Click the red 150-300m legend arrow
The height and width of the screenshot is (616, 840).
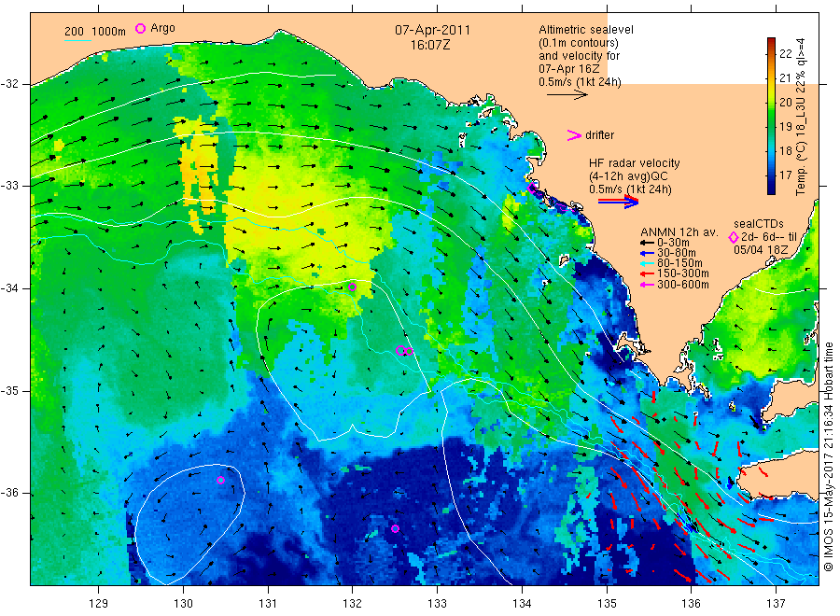(x=647, y=273)
